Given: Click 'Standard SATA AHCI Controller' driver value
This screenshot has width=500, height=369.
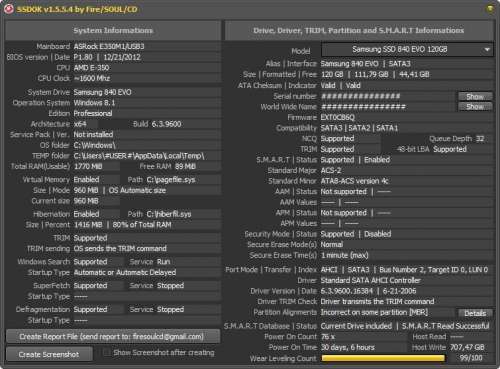Looking at the screenshot, I should pos(371,281).
